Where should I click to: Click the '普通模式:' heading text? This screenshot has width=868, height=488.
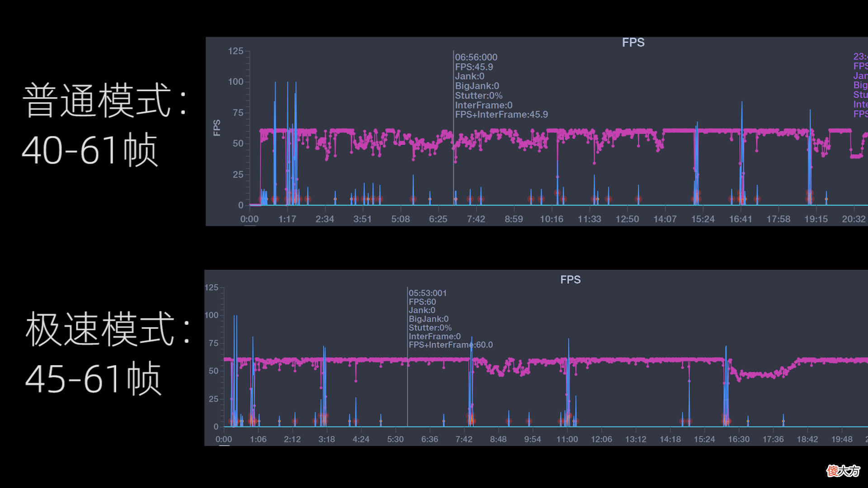point(105,100)
